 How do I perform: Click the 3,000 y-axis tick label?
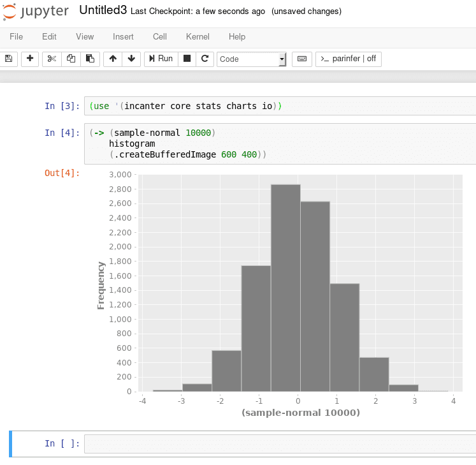point(120,175)
